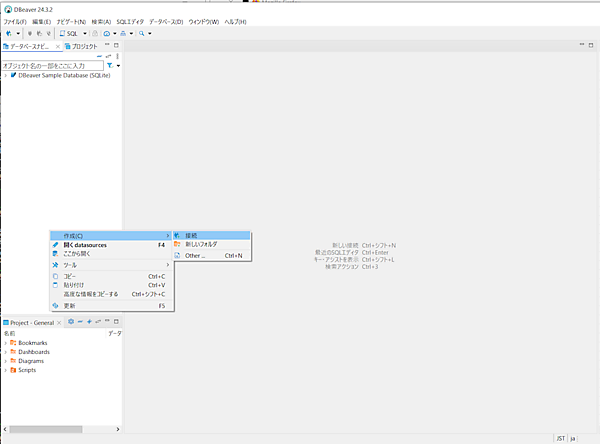Open Project panel settings gear icon
The height and width of the screenshot is (444, 600).
[x=71, y=321]
